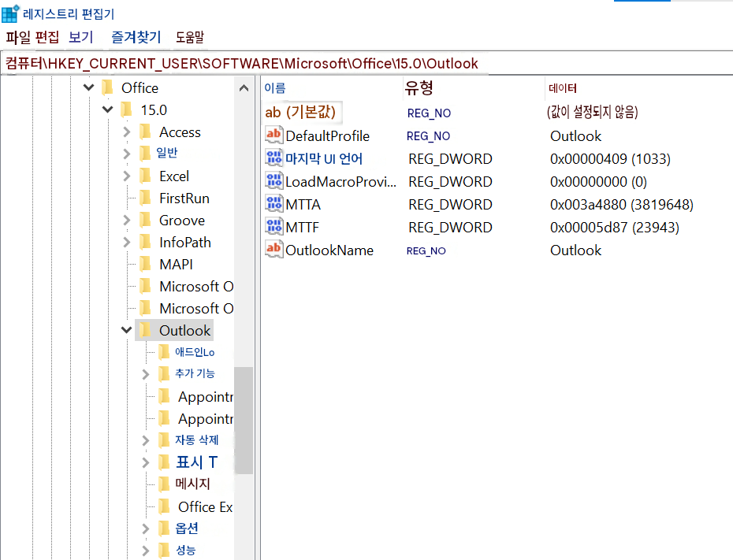
Task: Expand the 옵션 key
Action: click(x=146, y=528)
